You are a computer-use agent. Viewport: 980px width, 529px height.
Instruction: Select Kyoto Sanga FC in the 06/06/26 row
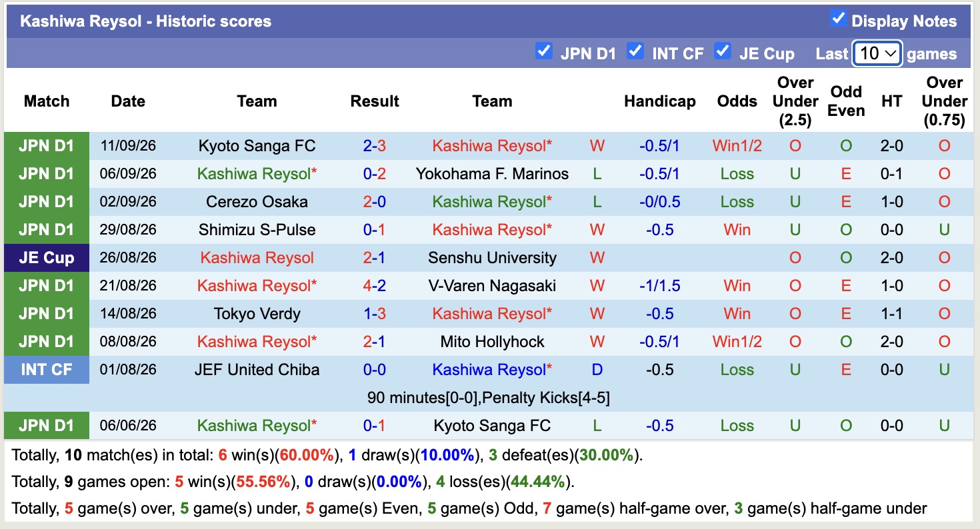[492, 426]
